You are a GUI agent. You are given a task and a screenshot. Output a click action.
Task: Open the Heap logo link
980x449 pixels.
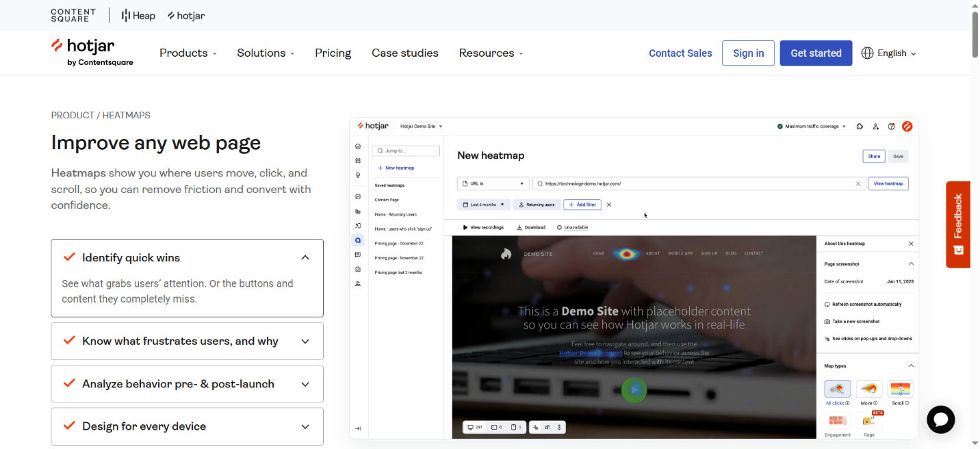pos(138,15)
